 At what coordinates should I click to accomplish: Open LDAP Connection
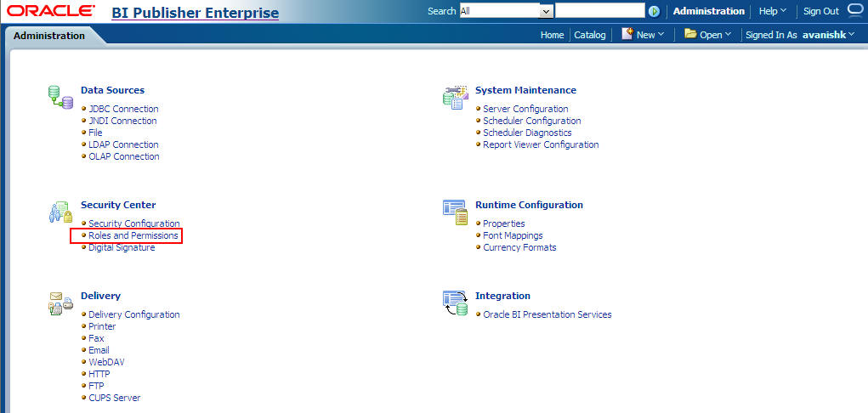123,144
